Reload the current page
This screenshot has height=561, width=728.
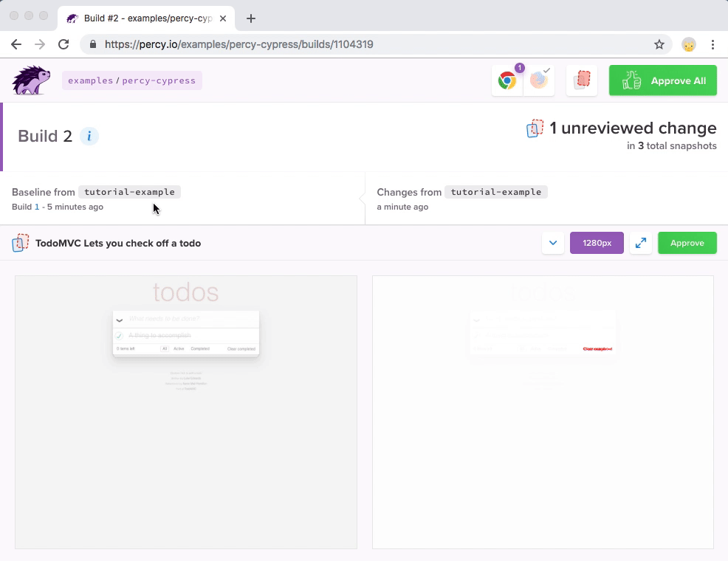click(x=63, y=44)
